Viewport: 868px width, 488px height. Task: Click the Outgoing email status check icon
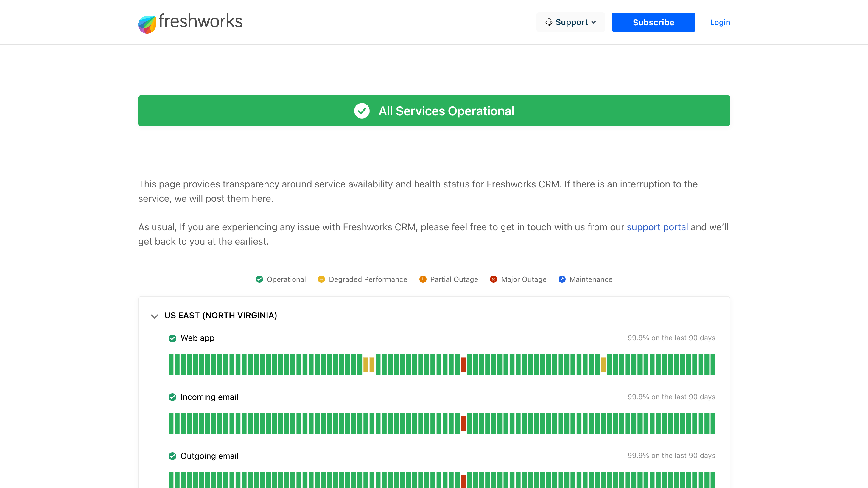(172, 456)
